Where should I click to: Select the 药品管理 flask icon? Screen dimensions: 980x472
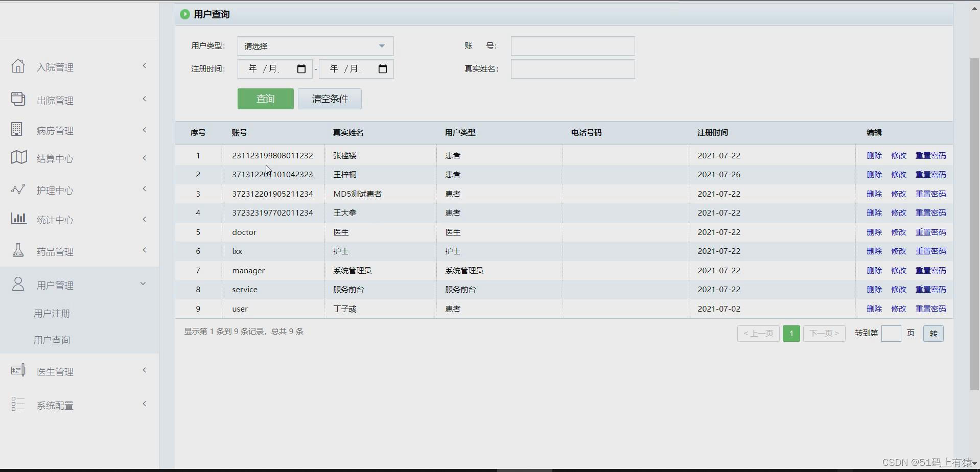click(18, 250)
